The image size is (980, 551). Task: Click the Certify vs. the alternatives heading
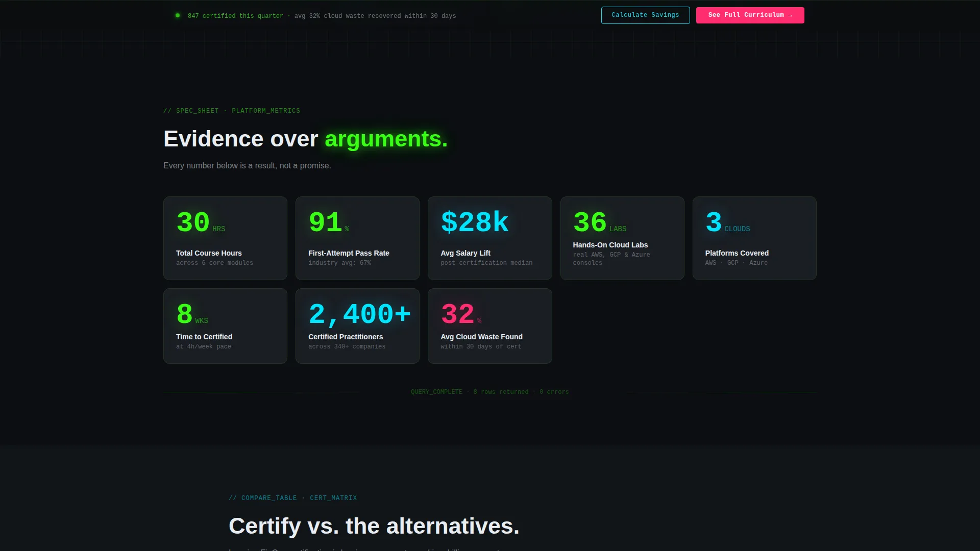click(374, 526)
